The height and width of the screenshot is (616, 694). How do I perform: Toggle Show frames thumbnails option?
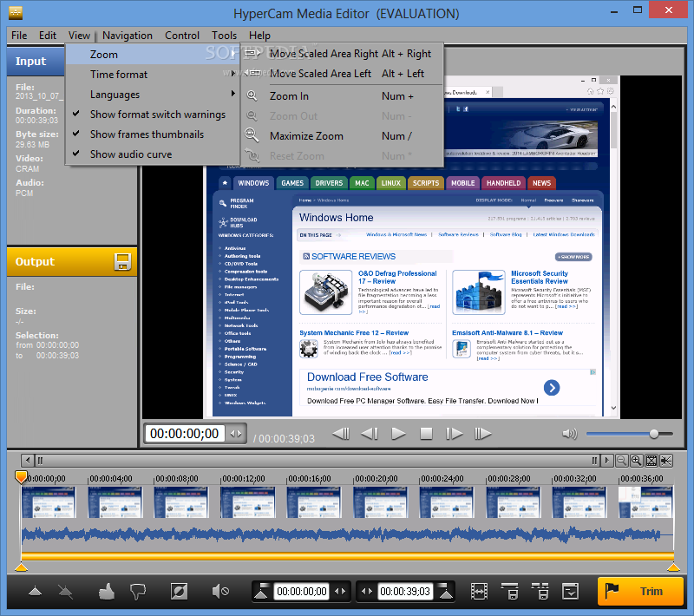[153, 134]
